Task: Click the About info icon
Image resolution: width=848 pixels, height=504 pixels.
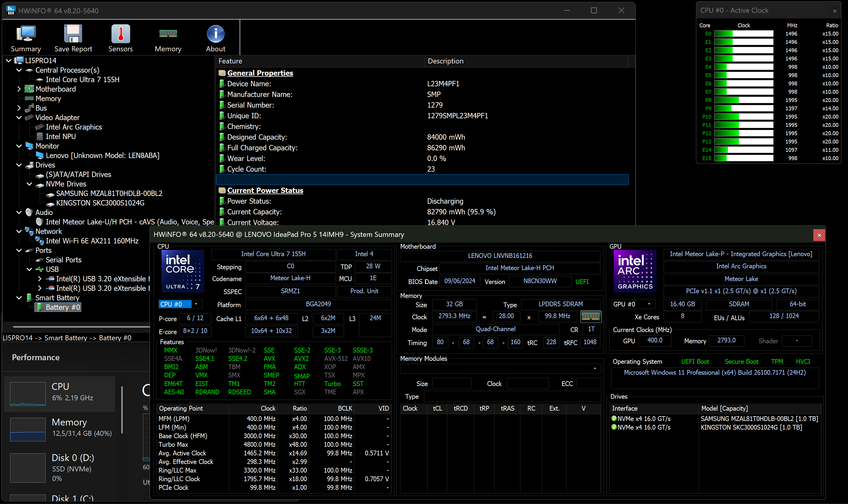Action: 215,34
